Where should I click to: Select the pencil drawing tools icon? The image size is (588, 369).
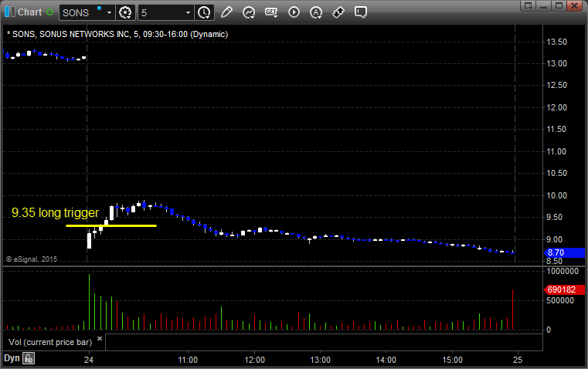click(x=226, y=12)
